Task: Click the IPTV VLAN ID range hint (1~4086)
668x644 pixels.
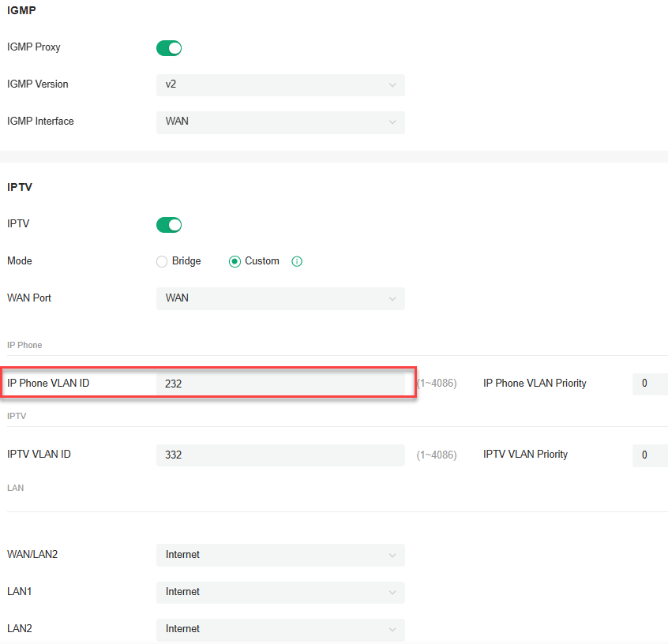Action: pos(437,455)
